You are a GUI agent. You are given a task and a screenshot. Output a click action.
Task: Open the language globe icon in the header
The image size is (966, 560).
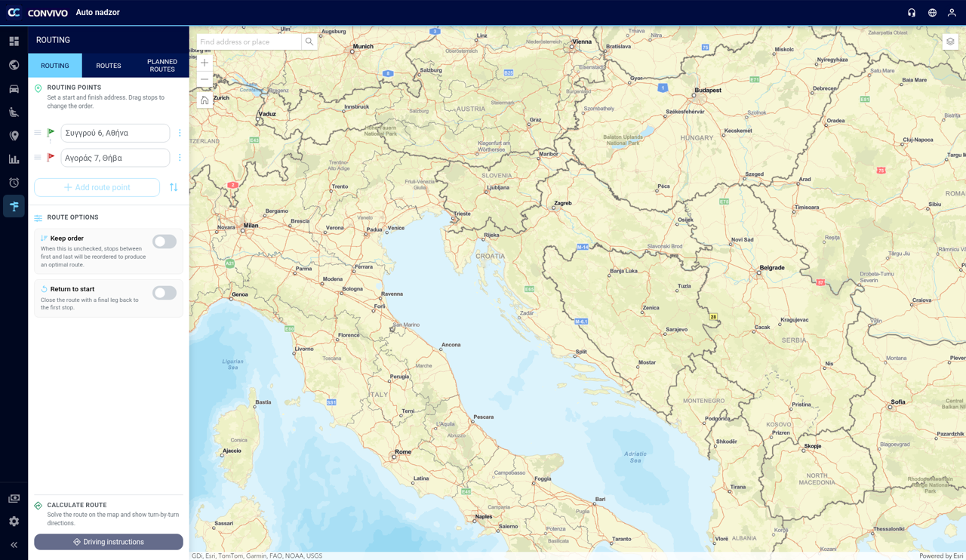tap(932, 13)
